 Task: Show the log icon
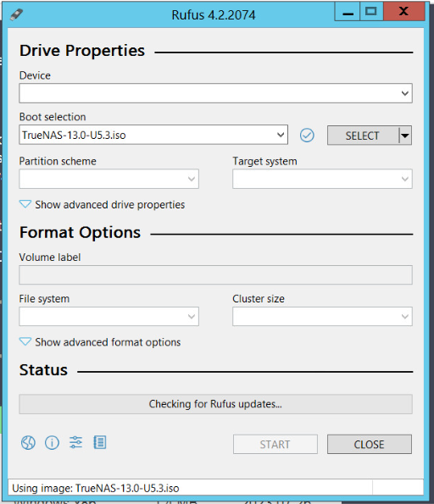tap(100, 443)
